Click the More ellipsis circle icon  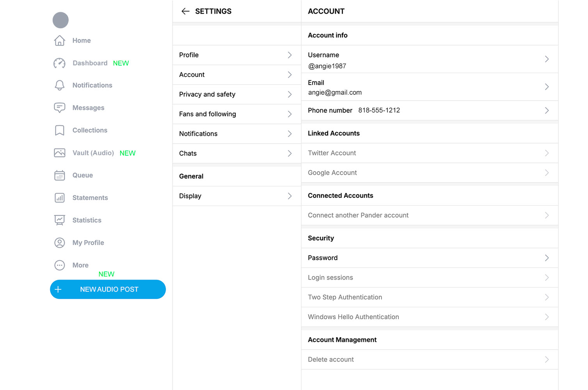(59, 265)
